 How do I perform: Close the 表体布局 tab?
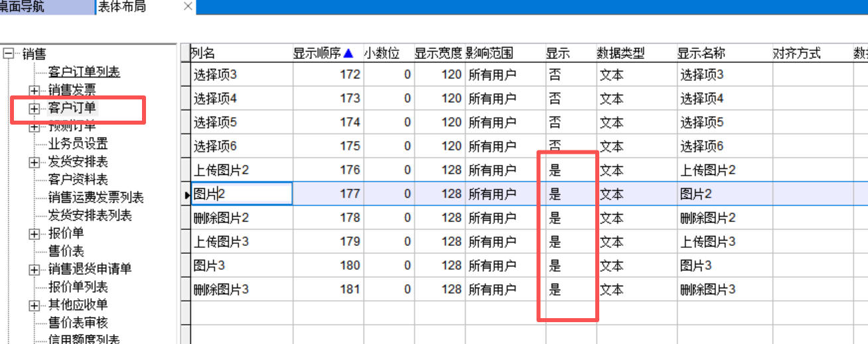click(188, 7)
